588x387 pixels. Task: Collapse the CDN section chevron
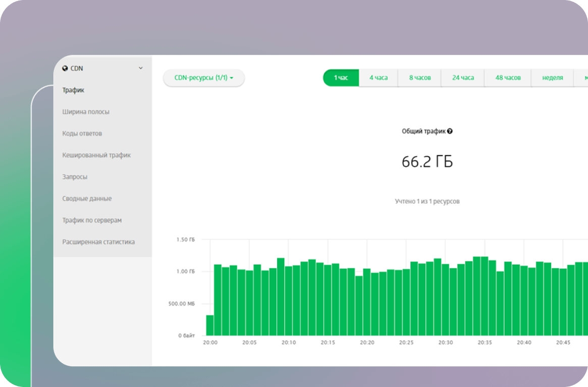click(x=141, y=68)
